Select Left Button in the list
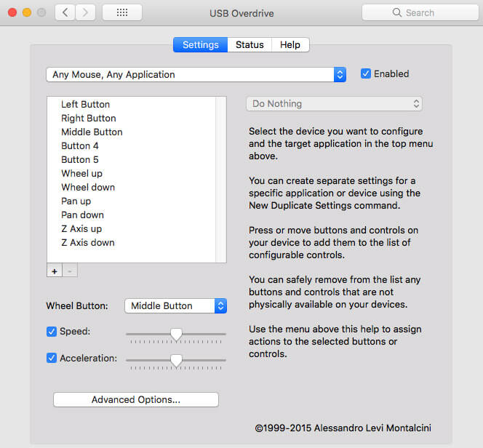Image resolution: width=483 pixels, height=448 pixels. tap(132, 105)
